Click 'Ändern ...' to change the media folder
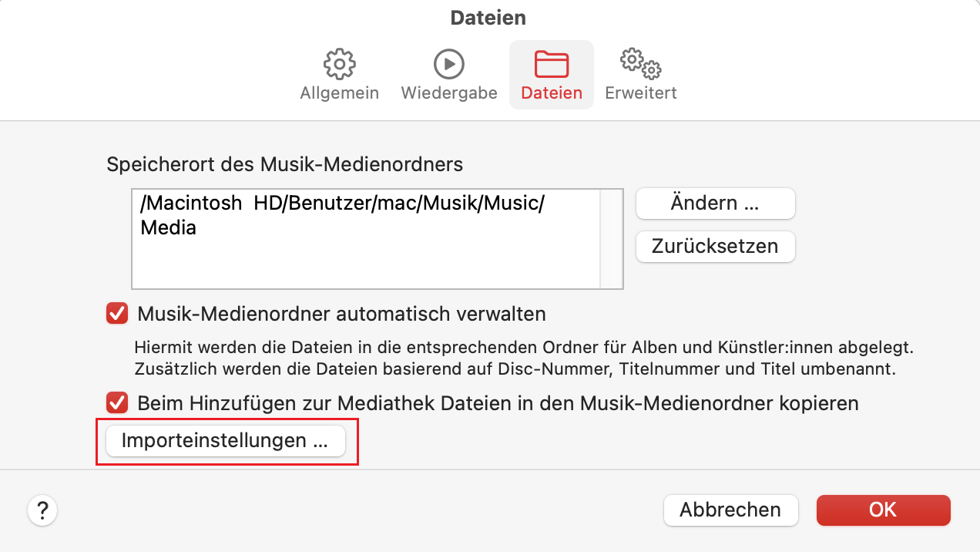 (715, 203)
